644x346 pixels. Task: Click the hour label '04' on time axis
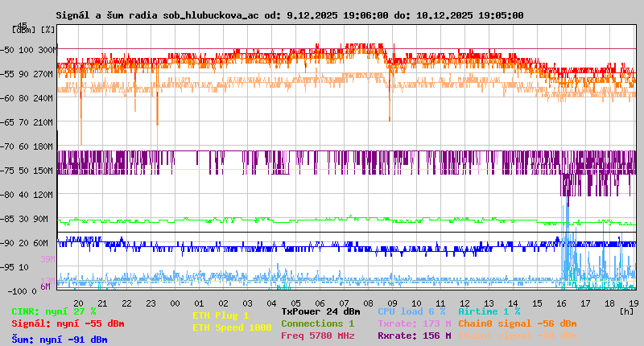coord(272,303)
